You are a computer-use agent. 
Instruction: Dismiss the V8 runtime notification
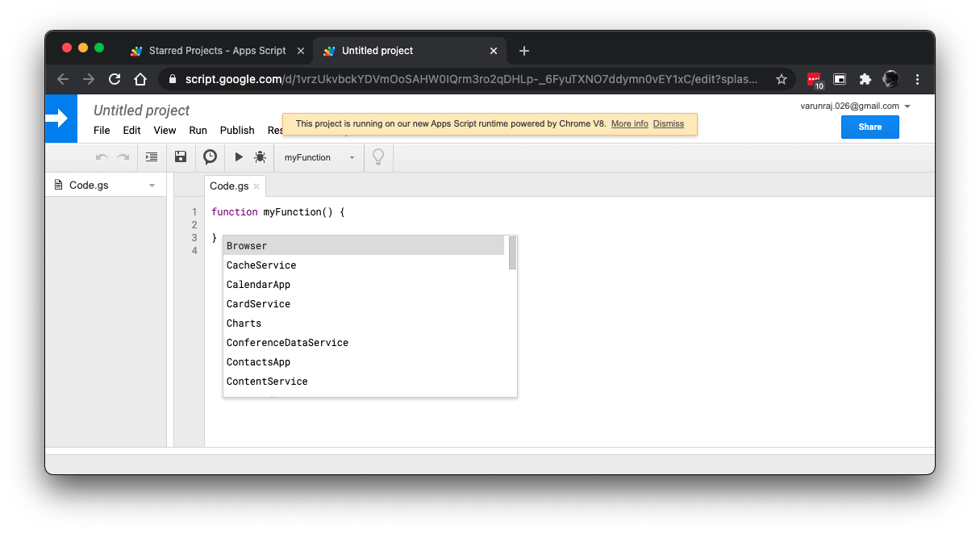[668, 123]
